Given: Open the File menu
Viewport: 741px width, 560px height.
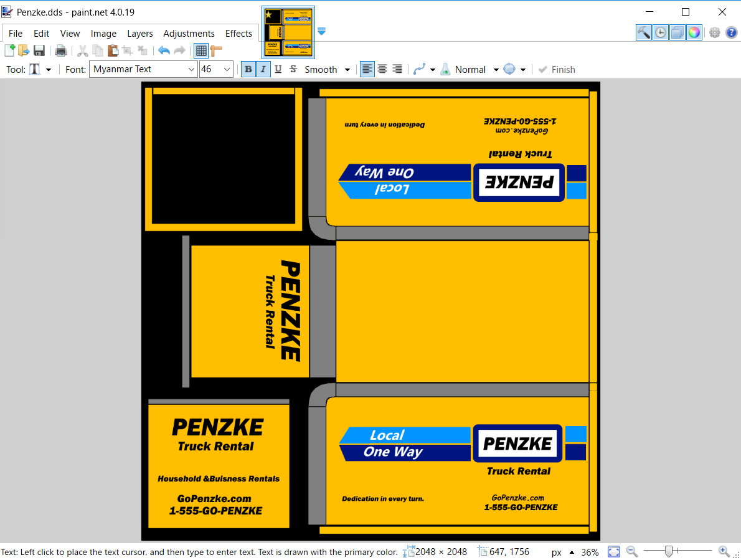Looking at the screenshot, I should 16,34.
